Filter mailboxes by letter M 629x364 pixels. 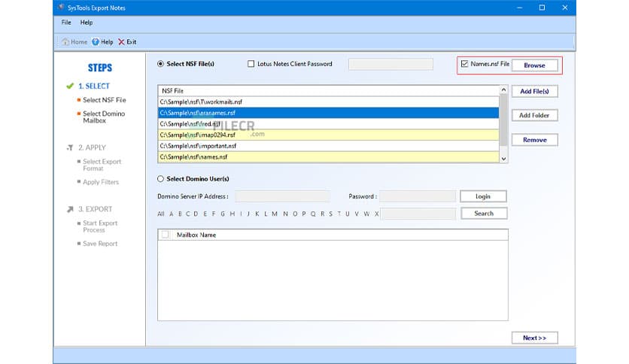click(275, 214)
